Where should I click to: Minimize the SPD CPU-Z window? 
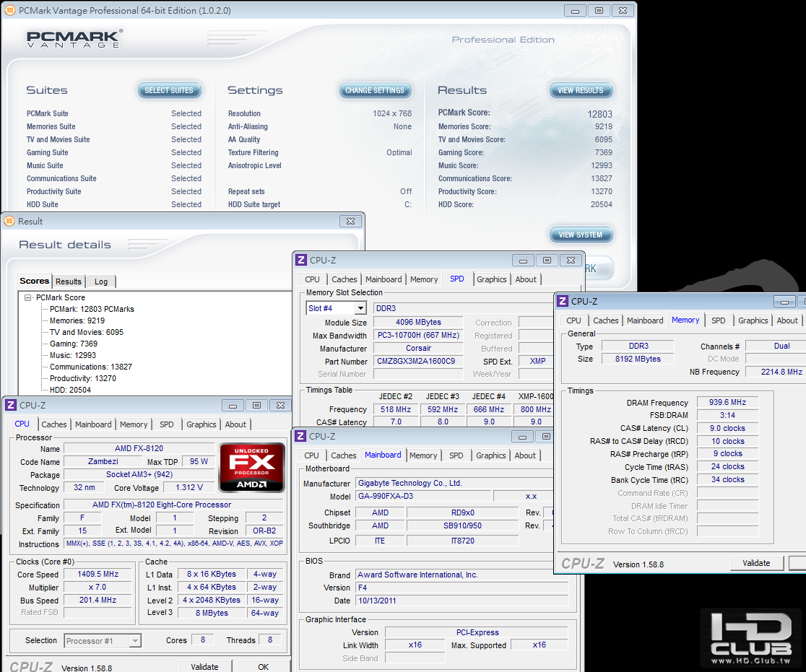click(524, 261)
